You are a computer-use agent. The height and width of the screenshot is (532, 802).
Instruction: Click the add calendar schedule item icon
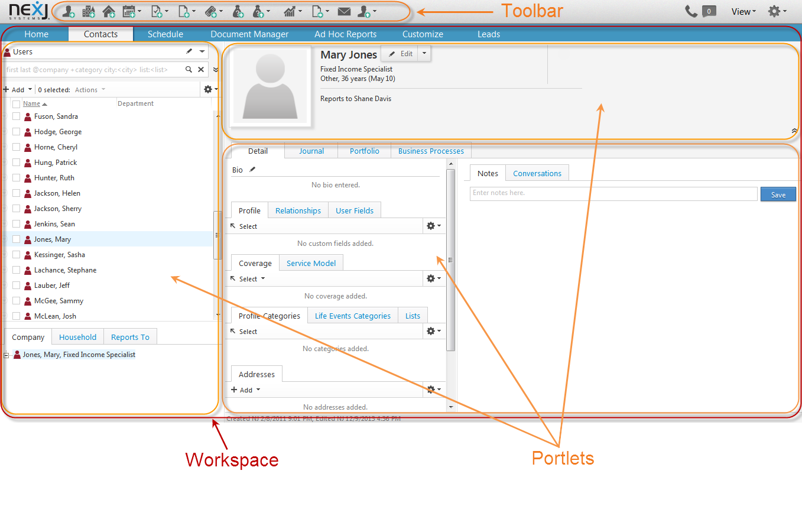129,11
